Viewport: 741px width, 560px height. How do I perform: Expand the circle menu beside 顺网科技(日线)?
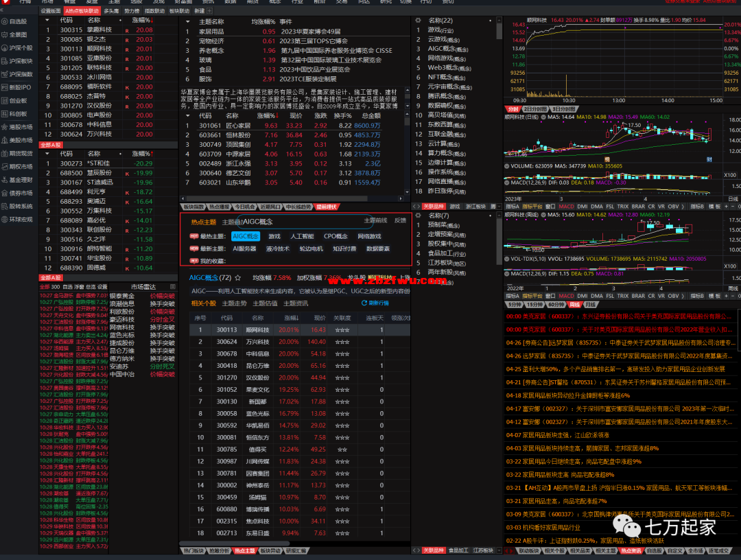tap(543, 117)
